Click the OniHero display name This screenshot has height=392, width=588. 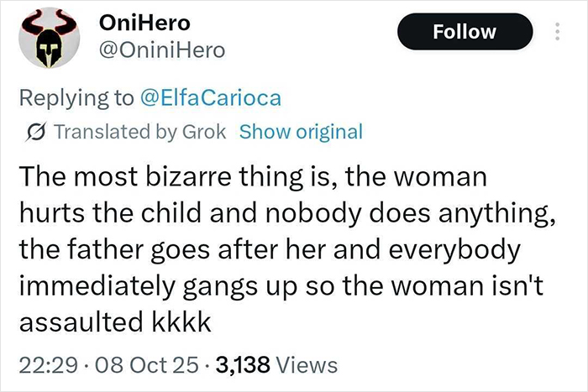(x=146, y=23)
